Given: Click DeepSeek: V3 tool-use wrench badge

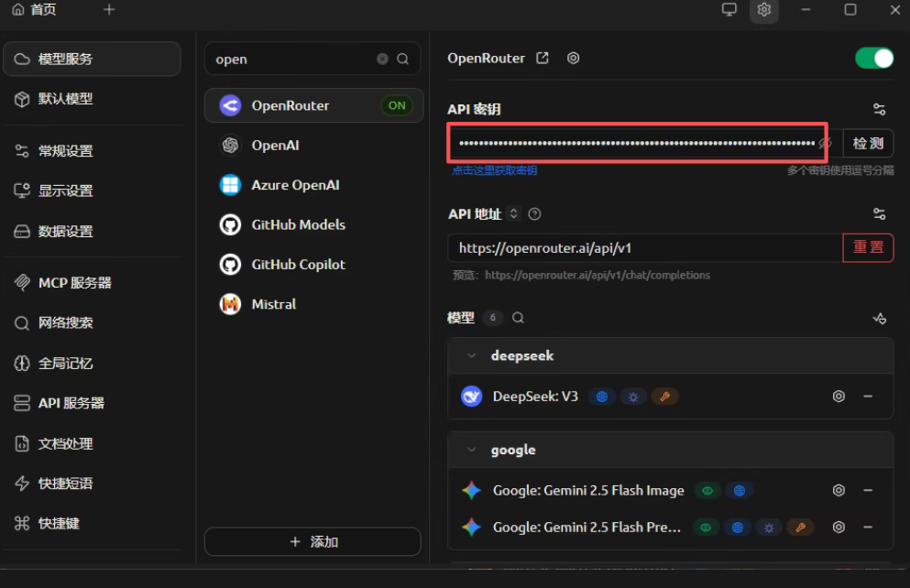Looking at the screenshot, I should pos(665,397).
